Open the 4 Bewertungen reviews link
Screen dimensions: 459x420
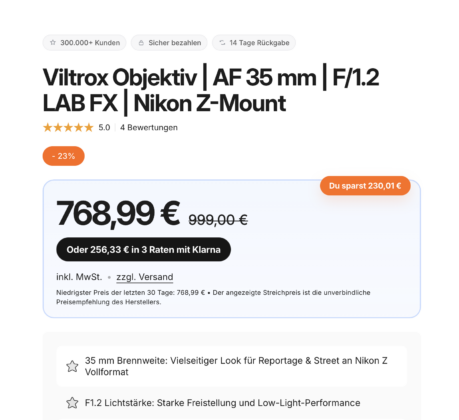tap(149, 128)
